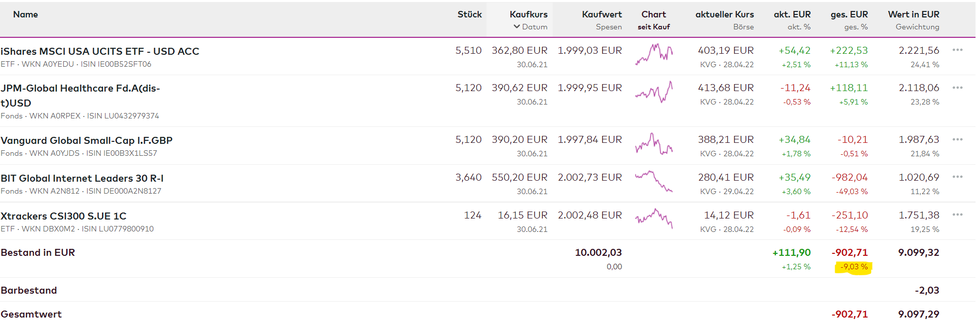Open BIT Global Internet Leaders sparkline chart
Screen dimensions: 980x325
[654, 181]
